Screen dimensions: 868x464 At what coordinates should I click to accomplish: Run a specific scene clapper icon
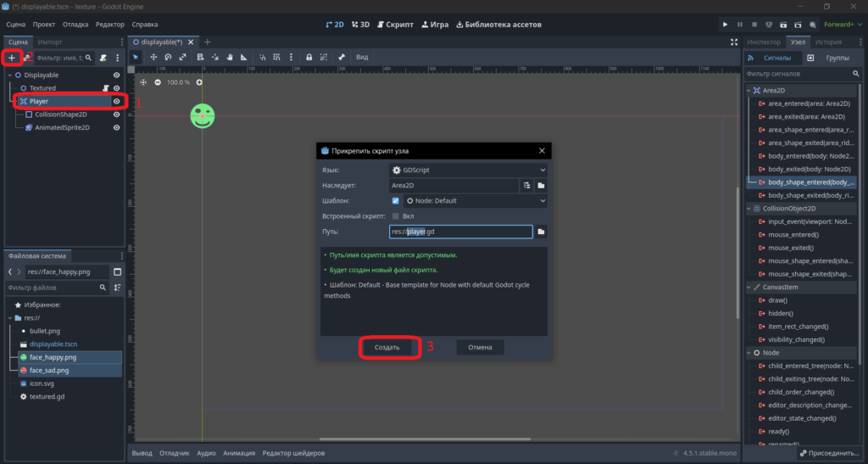(x=798, y=25)
